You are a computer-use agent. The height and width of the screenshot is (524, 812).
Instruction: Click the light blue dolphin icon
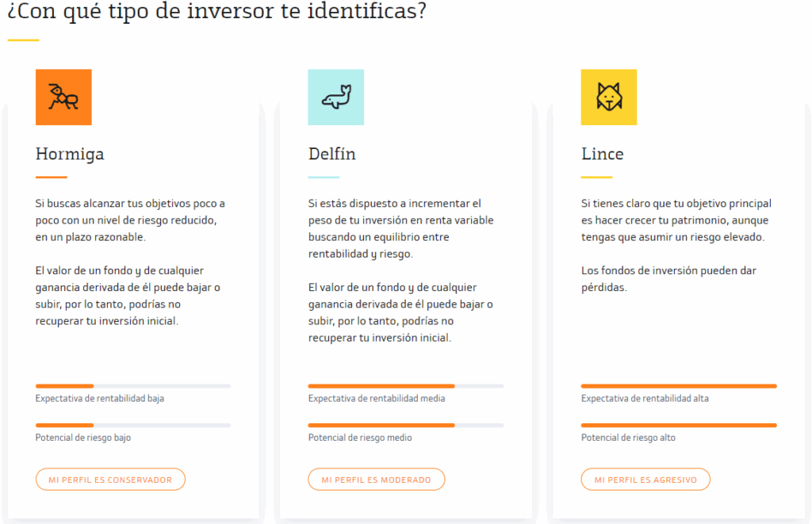coord(336,98)
